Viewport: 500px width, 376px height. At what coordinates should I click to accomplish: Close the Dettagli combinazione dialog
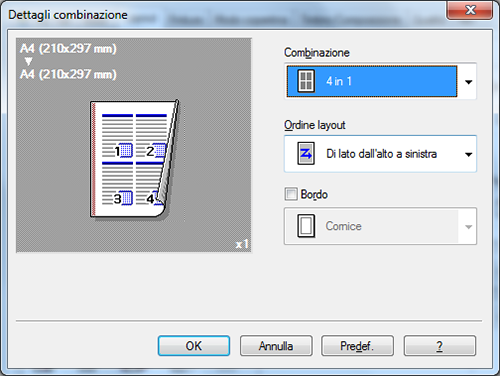click(470, 10)
